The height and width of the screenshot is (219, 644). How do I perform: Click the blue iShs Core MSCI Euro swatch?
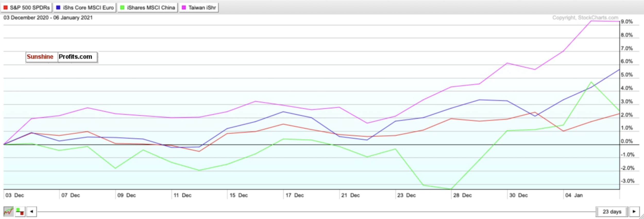coord(58,7)
